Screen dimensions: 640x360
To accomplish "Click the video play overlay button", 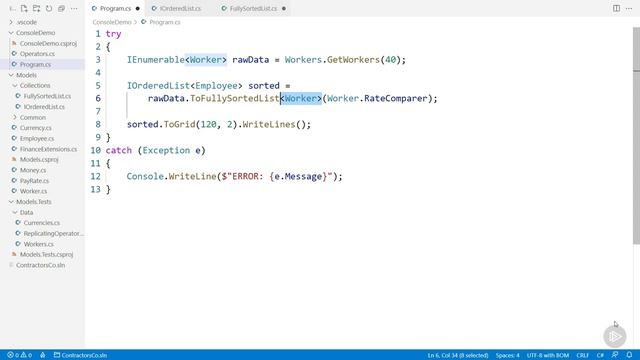I will (615, 336).
